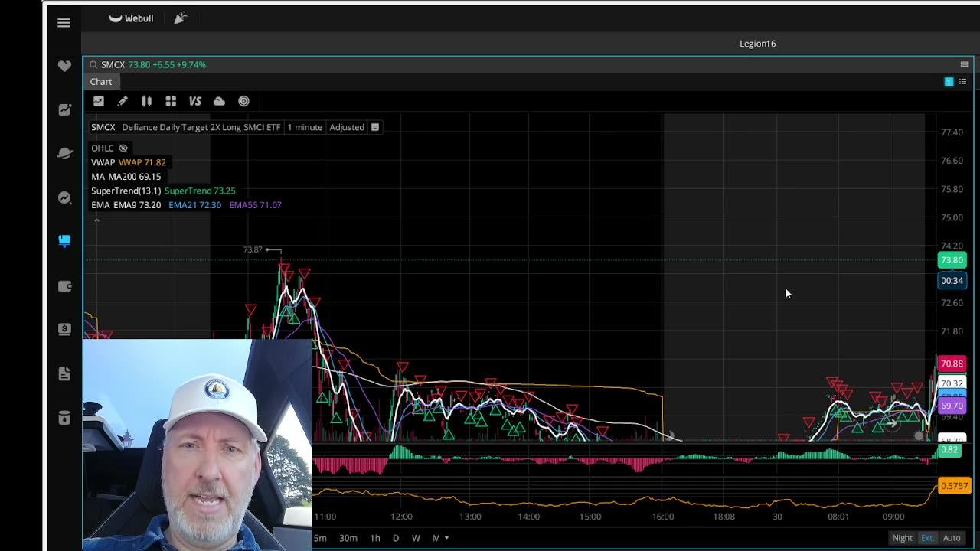Select the W weekly timeframe
The height and width of the screenshot is (551, 980).
tap(416, 538)
